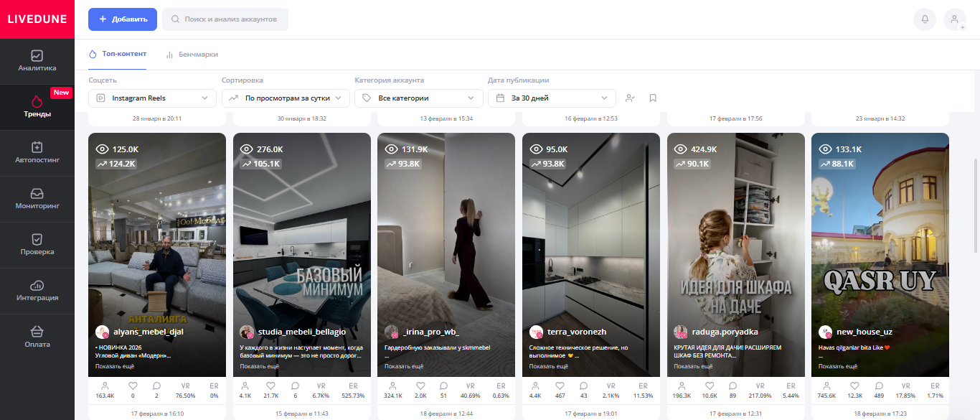Toggle the followed accounts filter icon

click(630, 98)
